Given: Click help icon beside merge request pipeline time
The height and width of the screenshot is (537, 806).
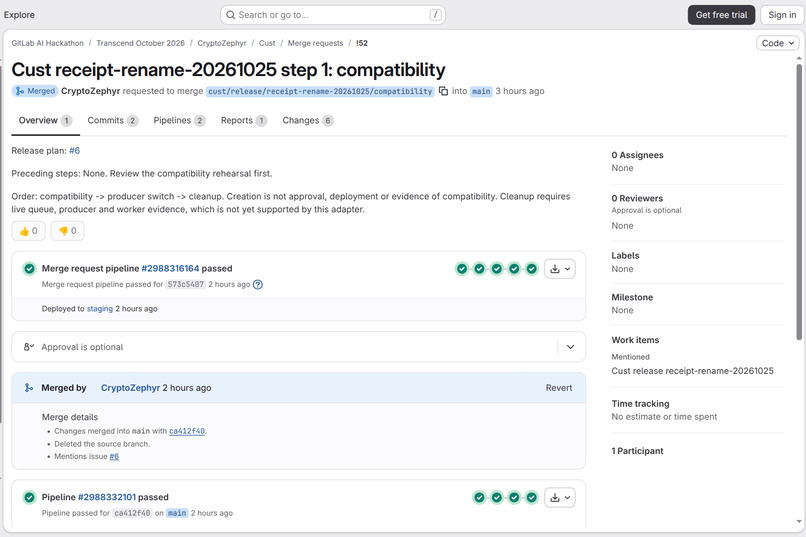Looking at the screenshot, I should click(258, 285).
